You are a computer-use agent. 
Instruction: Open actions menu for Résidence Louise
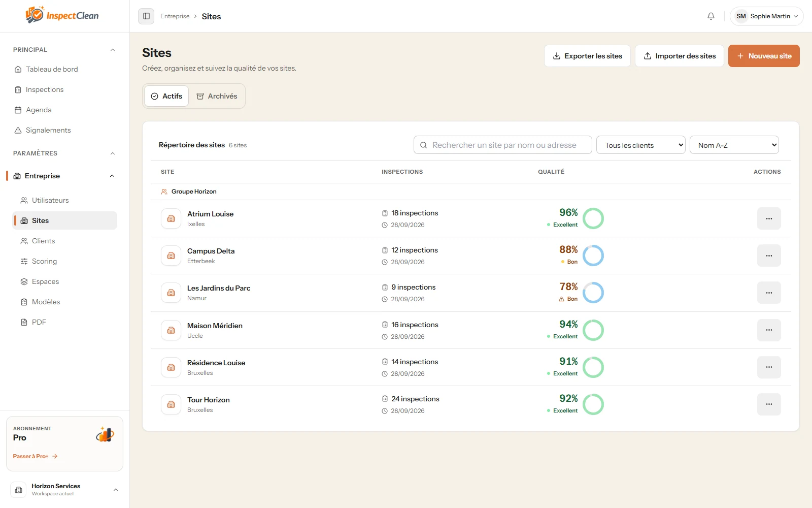[x=769, y=367]
